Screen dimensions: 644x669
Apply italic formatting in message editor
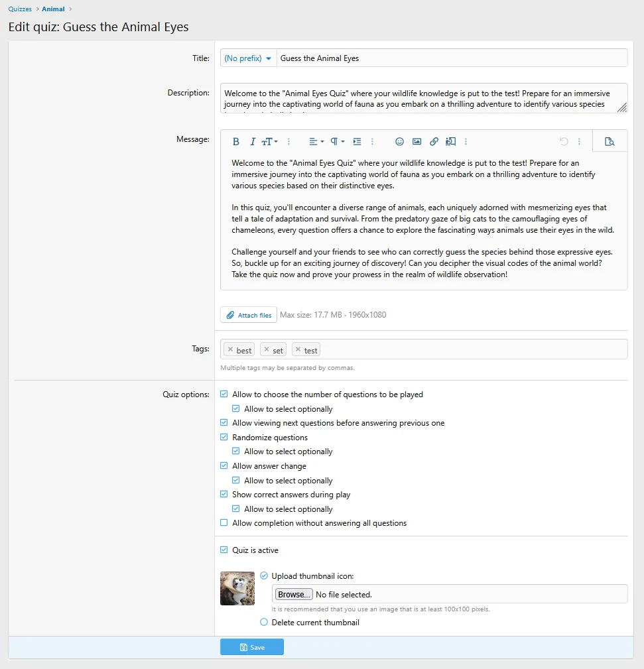coord(253,141)
